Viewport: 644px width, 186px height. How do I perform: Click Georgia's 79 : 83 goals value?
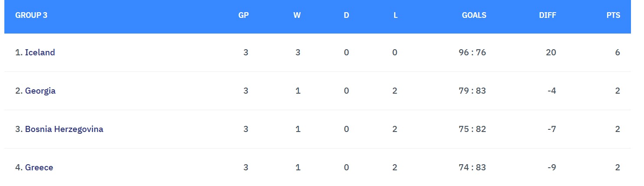pos(472,91)
